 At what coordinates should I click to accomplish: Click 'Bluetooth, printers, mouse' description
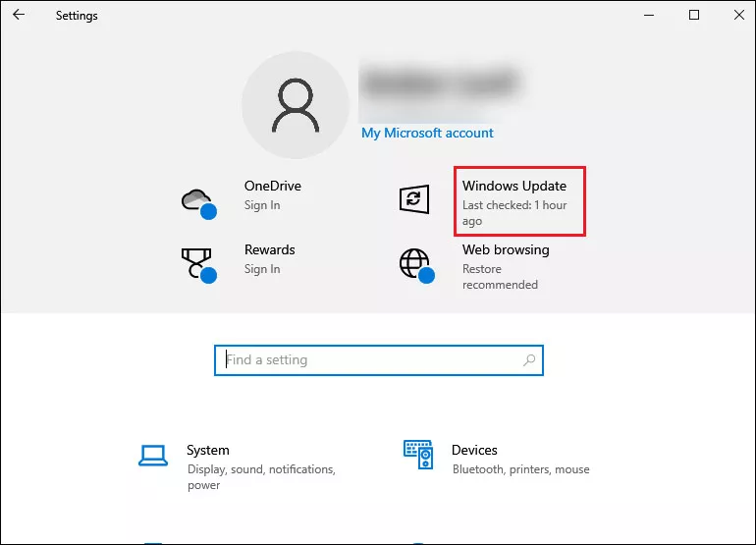pos(520,469)
